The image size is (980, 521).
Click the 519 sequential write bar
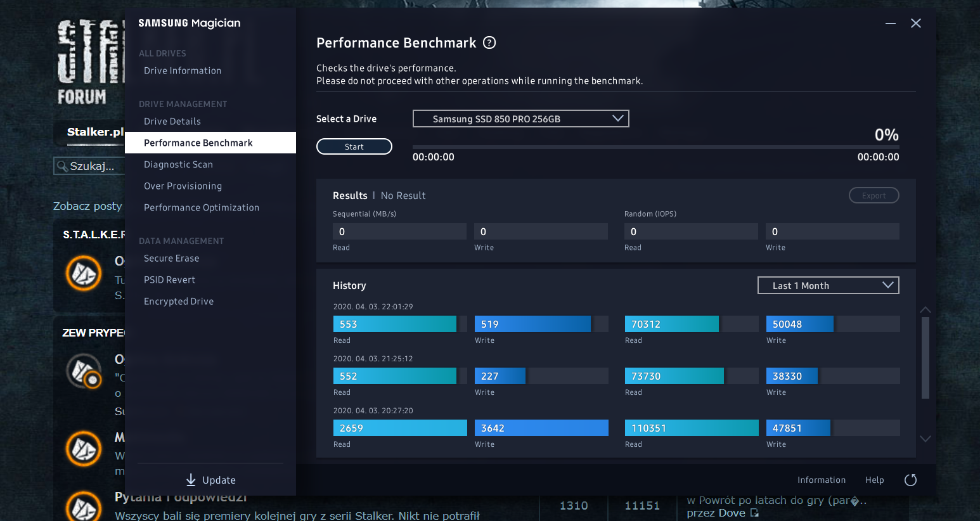click(x=532, y=324)
